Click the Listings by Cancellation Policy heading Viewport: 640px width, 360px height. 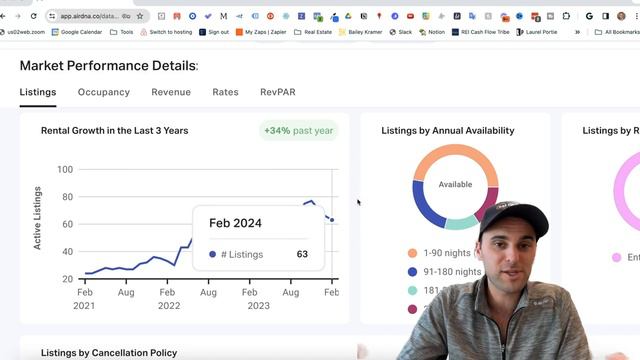tap(109, 353)
